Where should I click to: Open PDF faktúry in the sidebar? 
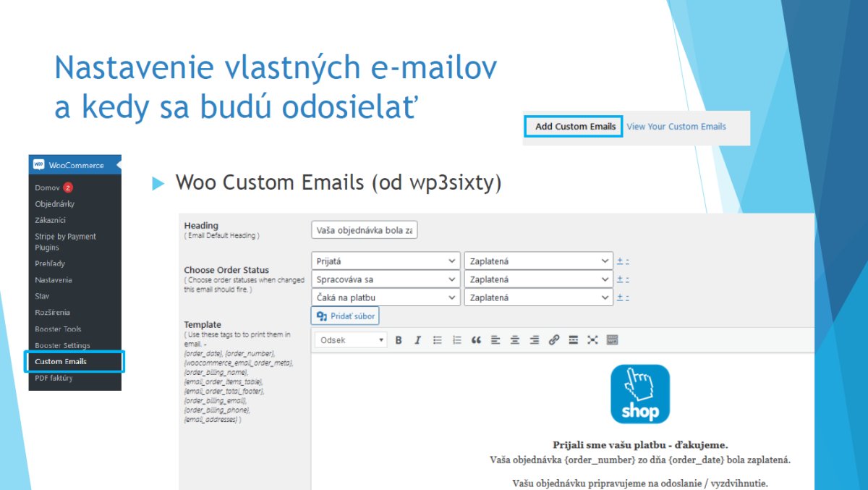(x=54, y=378)
